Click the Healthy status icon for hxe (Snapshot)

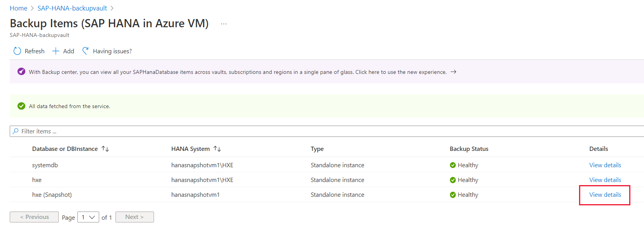[x=453, y=195]
